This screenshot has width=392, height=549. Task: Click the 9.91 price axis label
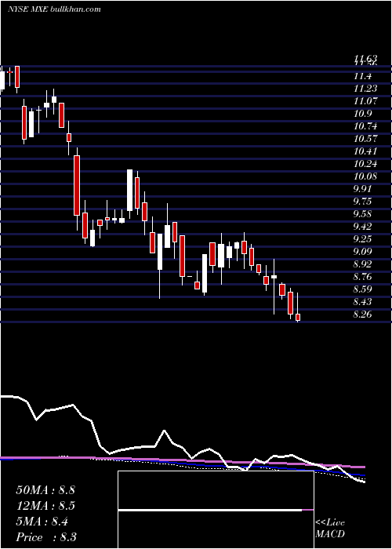pyautogui.click(x=362, y=189)
